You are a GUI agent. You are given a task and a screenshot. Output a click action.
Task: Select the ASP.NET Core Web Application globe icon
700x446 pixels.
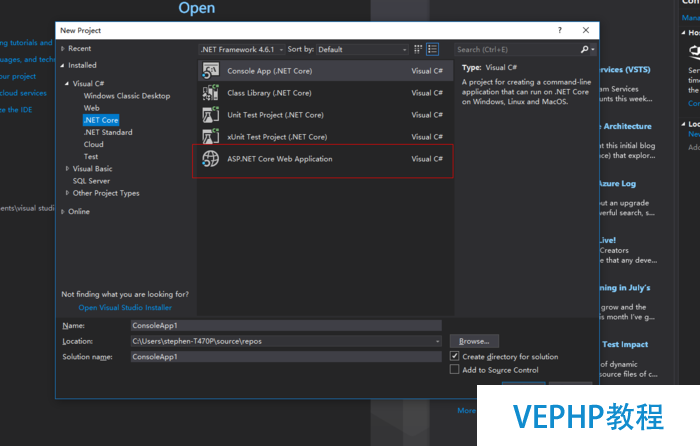coord(211,159)
